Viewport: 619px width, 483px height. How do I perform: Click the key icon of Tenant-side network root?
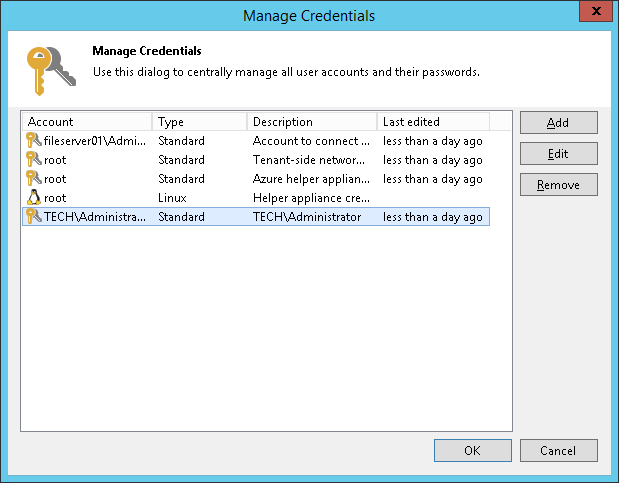tap(33, 160)
